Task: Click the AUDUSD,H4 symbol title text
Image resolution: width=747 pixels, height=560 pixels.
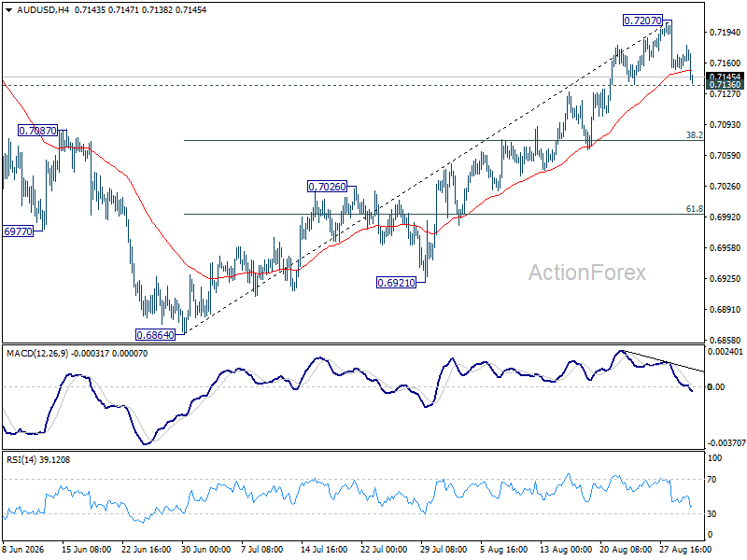Action: point(43,10)
